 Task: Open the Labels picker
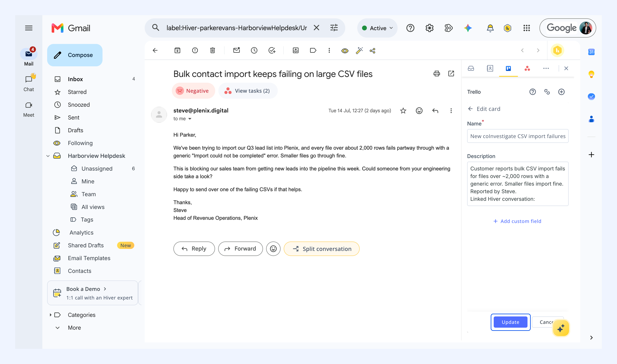coord(313,51)
